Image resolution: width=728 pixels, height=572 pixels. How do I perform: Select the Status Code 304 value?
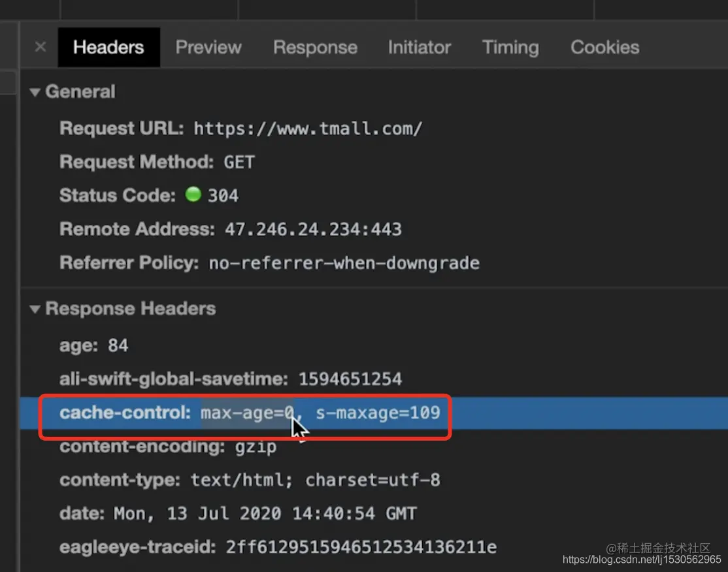click(x=223, y=196)
